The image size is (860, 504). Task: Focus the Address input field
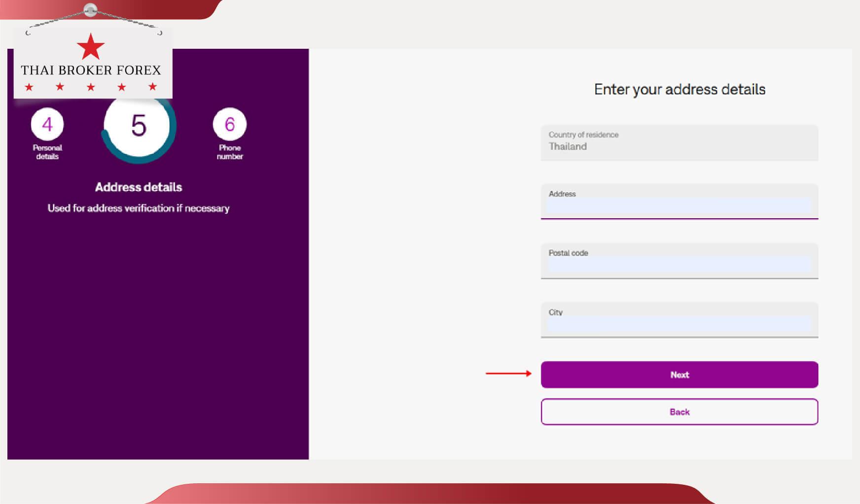pyautogui.click(x=679, y=205)
